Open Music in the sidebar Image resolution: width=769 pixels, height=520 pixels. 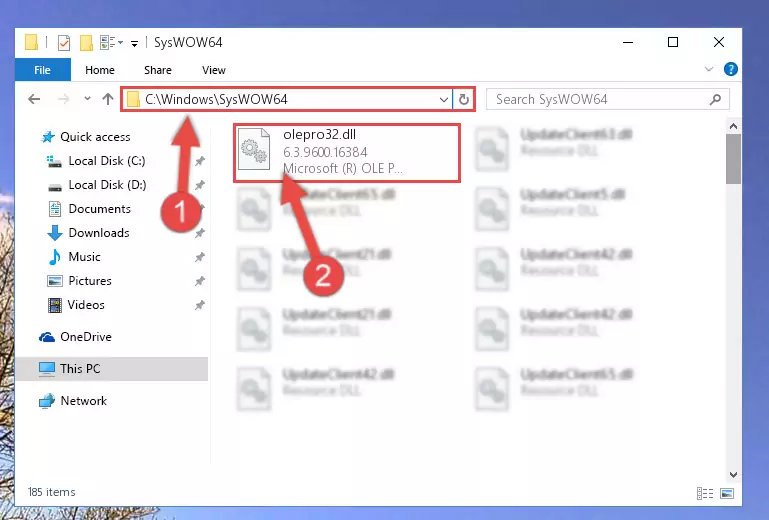[x=75, y=257]
